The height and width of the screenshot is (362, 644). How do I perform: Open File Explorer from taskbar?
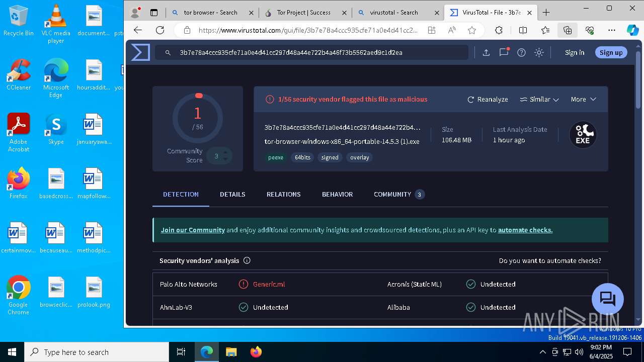(x=231, y=352)
